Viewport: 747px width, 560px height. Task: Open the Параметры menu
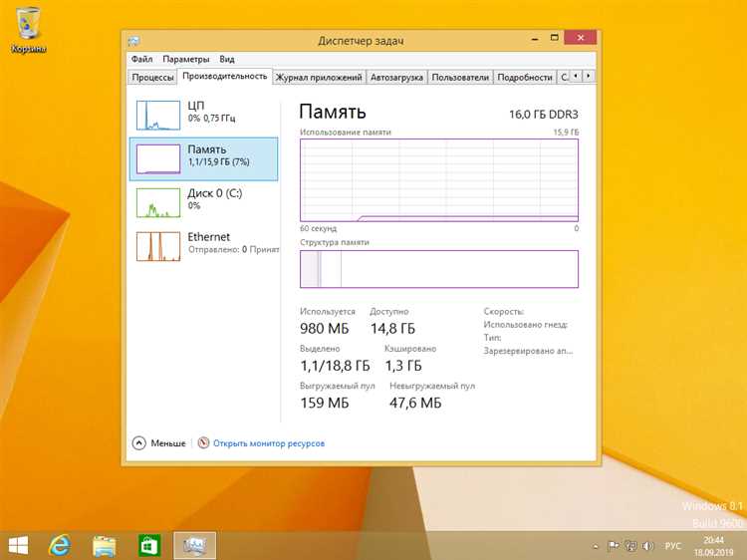[x=186, y=59]
